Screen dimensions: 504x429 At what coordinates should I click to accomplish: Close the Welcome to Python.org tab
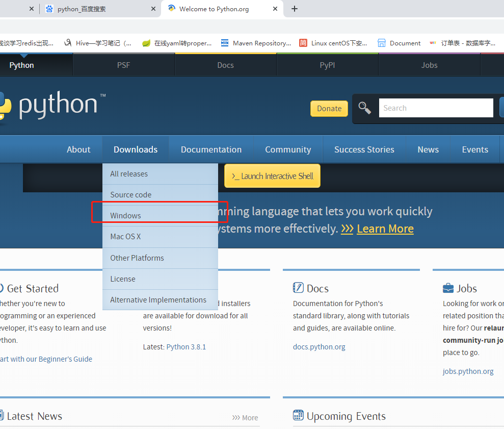point(275,9)
